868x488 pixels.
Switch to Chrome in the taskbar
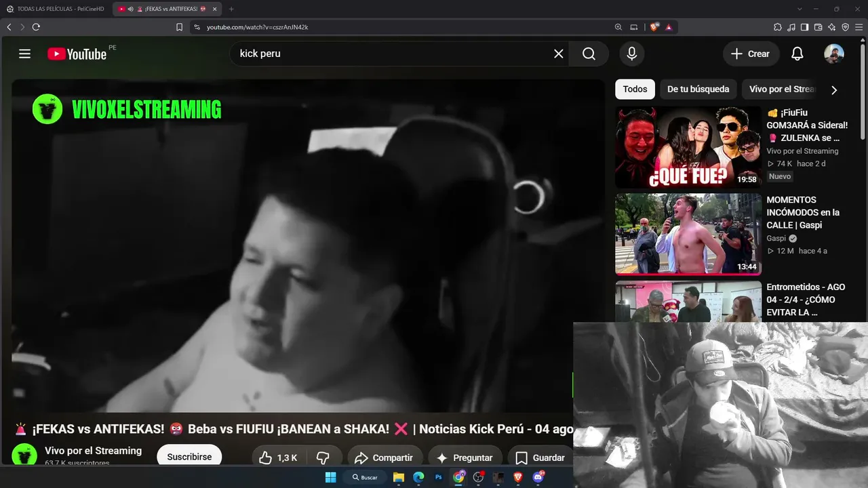coord(459,477)
